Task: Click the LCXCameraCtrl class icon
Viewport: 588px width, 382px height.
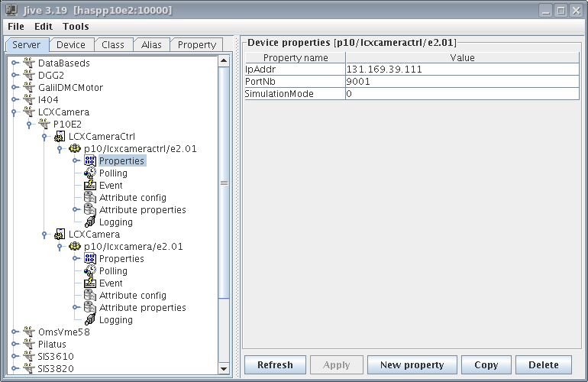Action: (x=60, y=137)
